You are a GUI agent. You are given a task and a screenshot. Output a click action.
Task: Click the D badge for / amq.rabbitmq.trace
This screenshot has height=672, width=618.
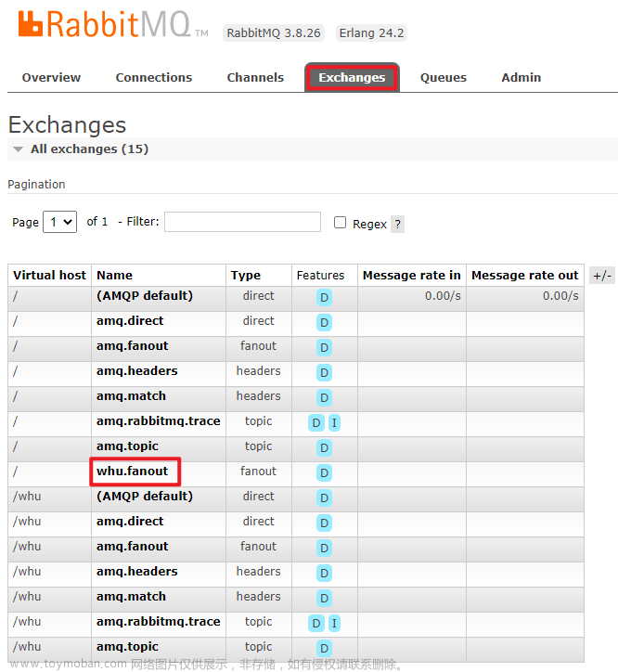315,422
